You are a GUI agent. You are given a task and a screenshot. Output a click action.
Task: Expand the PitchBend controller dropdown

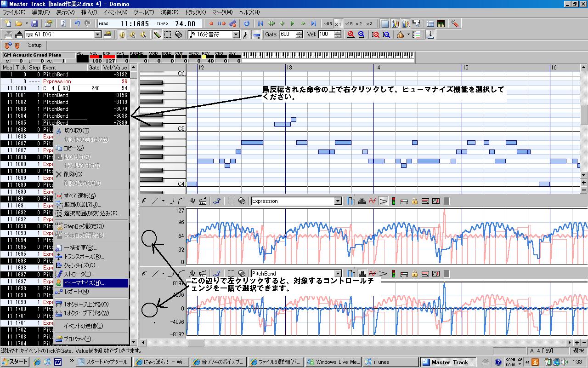pyautogui.click(x=338, y=274)
